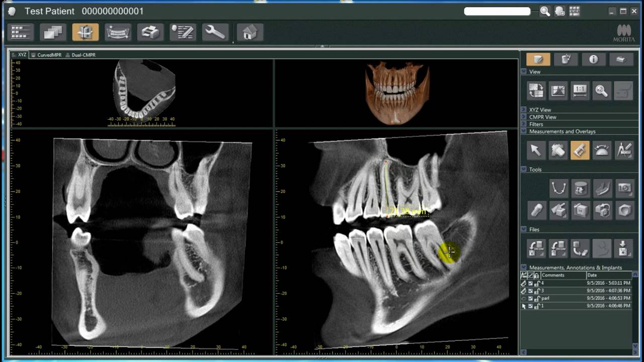Toggle the lock on the parl annotation

tap(537, 298)
